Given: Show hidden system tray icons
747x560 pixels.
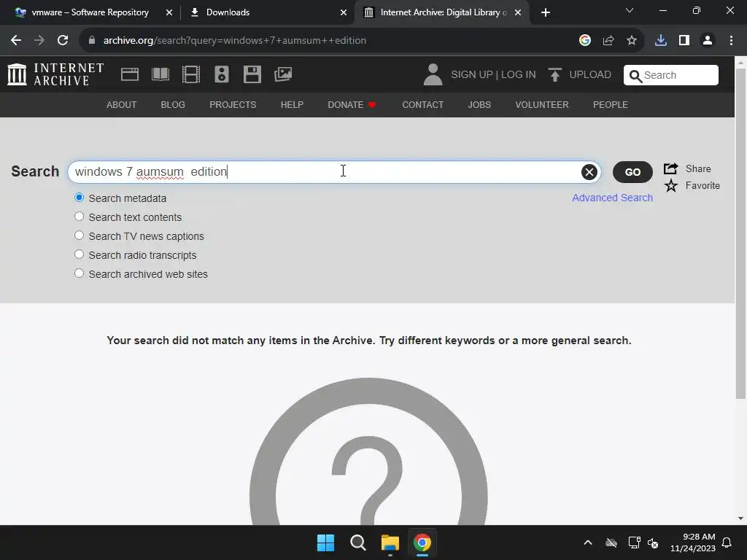Looking at the screenshot, I should click(588, 542).
